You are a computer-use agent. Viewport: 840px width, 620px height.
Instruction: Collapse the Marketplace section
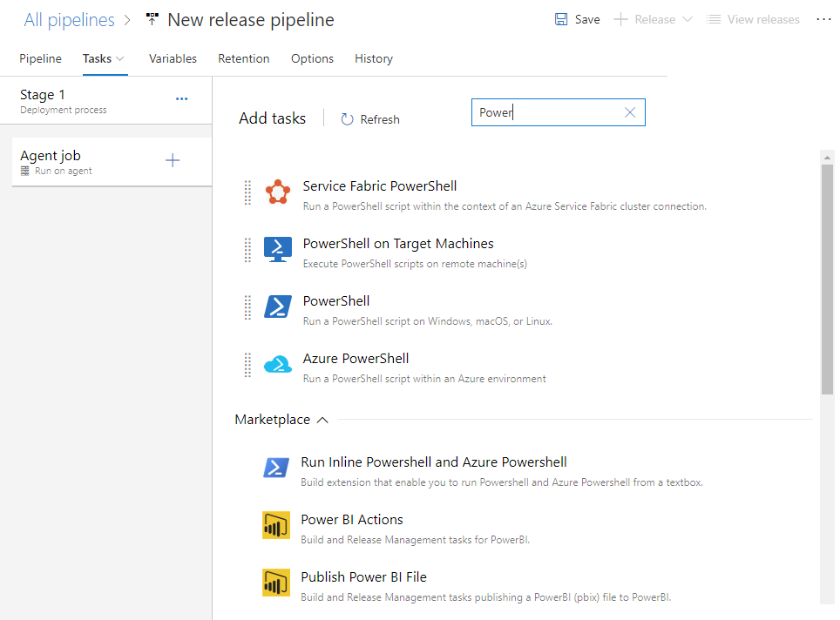point(322,420)
